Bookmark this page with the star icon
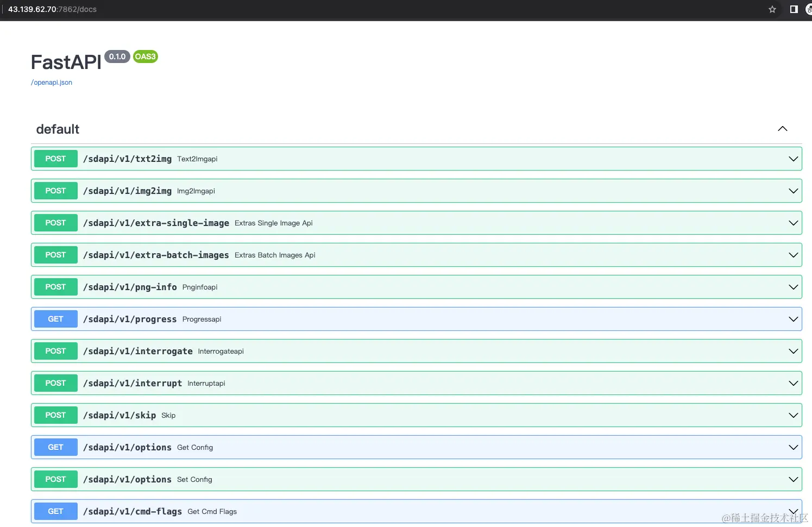Screen dimensions: 812x527 [772, 9]
